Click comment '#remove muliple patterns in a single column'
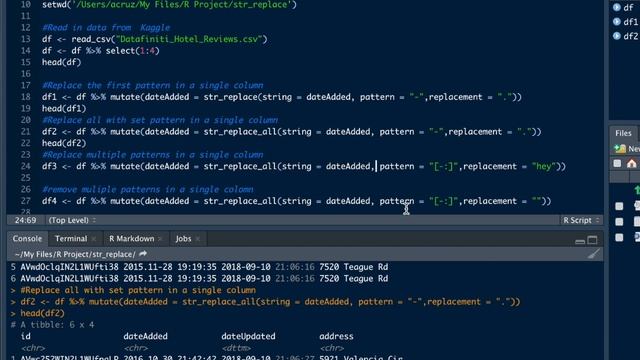 point(147,189)
